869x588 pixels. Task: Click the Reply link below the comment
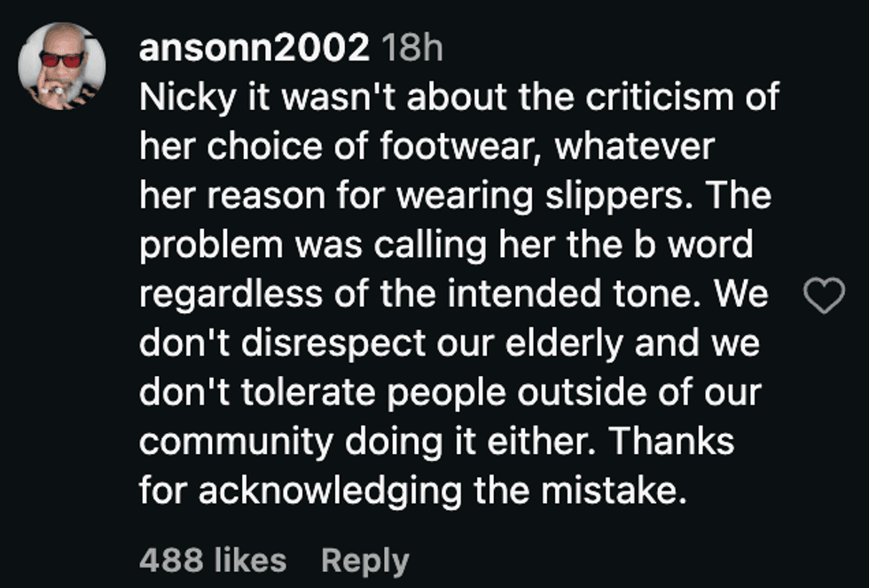[x=365, y=561]
